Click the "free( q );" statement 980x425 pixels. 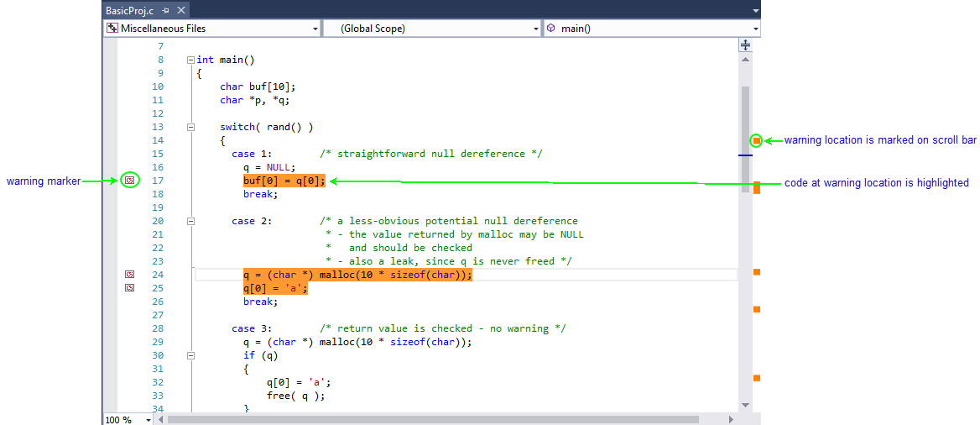[296, 396]
